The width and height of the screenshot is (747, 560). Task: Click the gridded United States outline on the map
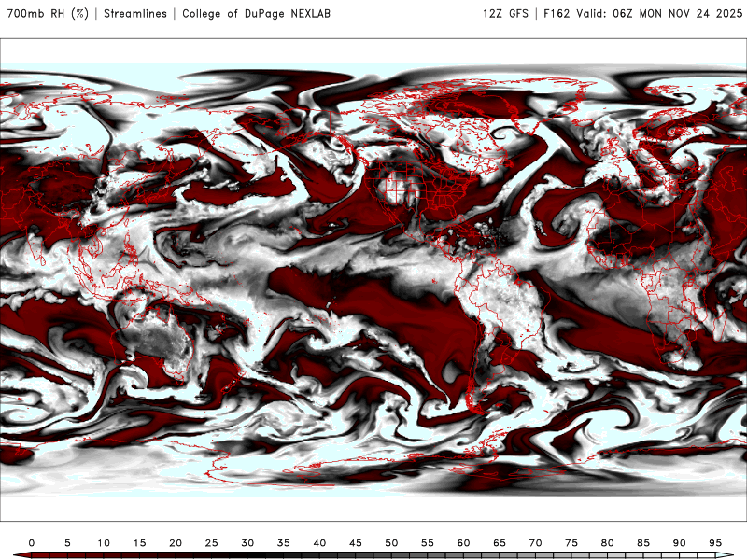coord(422,189)
